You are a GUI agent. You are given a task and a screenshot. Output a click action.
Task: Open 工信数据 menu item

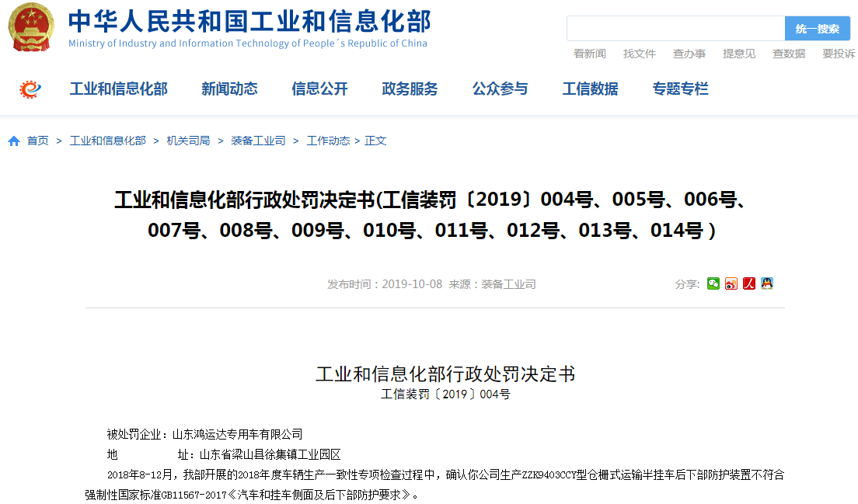pyautogui.click(x=591, y=89)
